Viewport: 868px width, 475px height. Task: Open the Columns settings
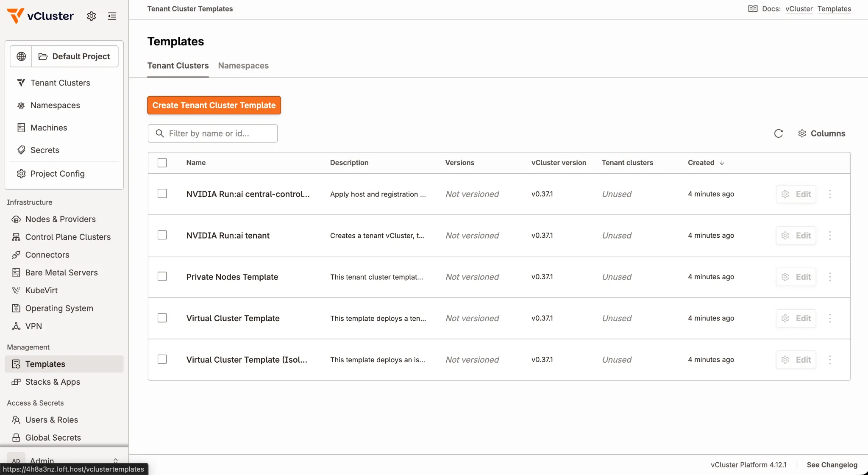(821, 133)
